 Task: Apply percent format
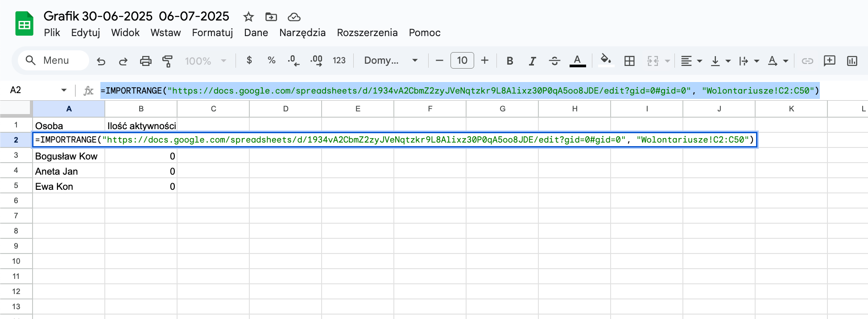coord(271,60)
